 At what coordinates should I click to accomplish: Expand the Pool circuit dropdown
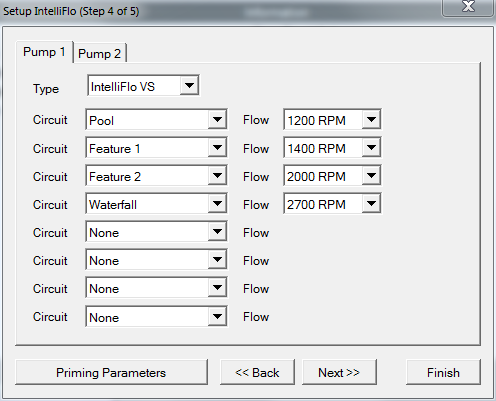156,120
